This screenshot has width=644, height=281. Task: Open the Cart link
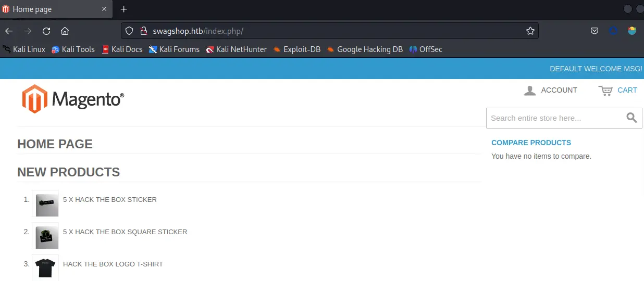[627, 90]
